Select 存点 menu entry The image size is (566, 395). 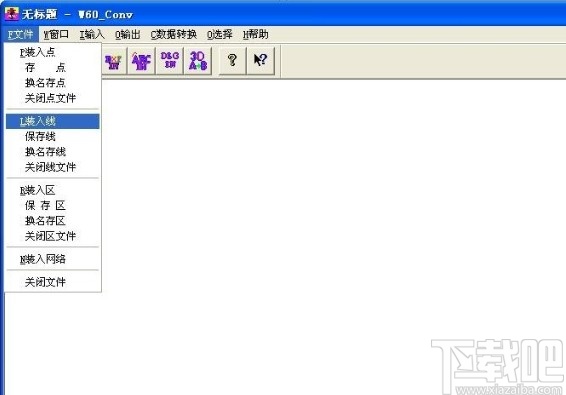coord(53,68)
